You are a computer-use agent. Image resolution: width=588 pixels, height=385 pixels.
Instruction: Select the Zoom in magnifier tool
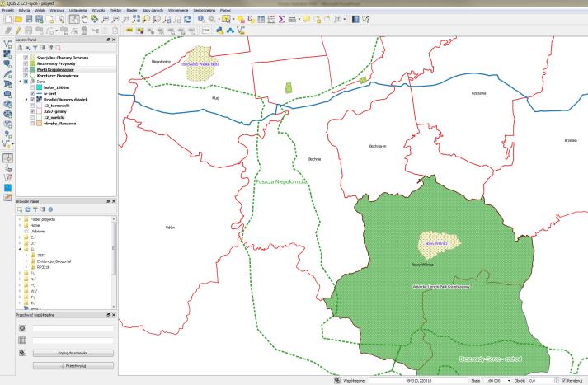[106, 19]
